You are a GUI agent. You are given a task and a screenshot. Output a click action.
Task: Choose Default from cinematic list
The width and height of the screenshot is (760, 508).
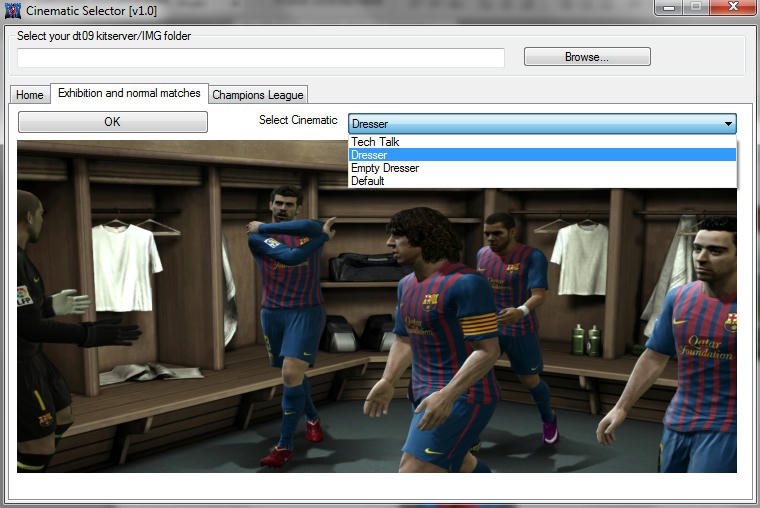click(x=368, y=181)
